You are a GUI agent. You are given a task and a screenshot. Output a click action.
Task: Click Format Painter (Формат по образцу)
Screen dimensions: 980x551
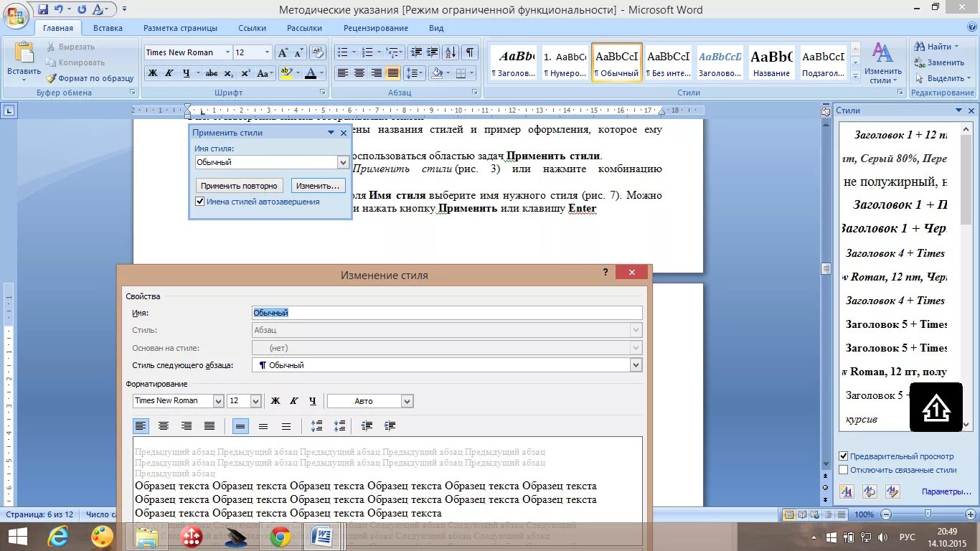click(90, 78)
